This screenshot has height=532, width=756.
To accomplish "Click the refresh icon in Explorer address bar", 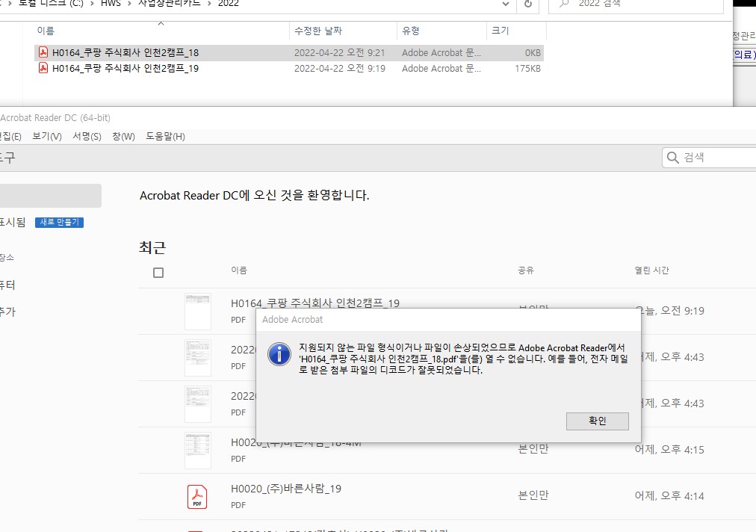I will tap(528, 4).
